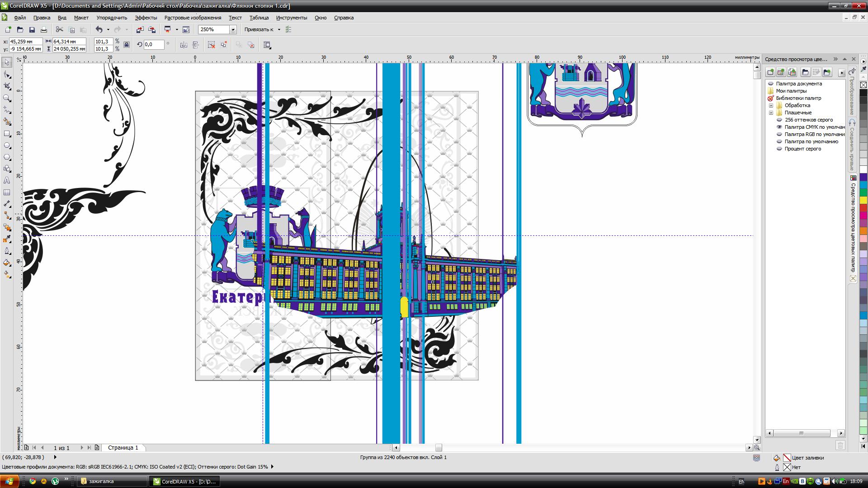Ungroup all objects icon

coord(224,45)
